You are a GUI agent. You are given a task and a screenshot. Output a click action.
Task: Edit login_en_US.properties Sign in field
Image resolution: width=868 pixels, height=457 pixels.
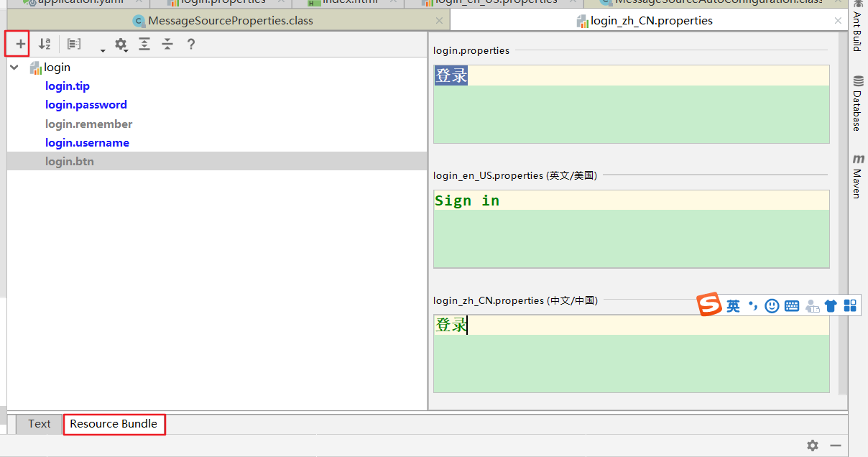[631, 228]
